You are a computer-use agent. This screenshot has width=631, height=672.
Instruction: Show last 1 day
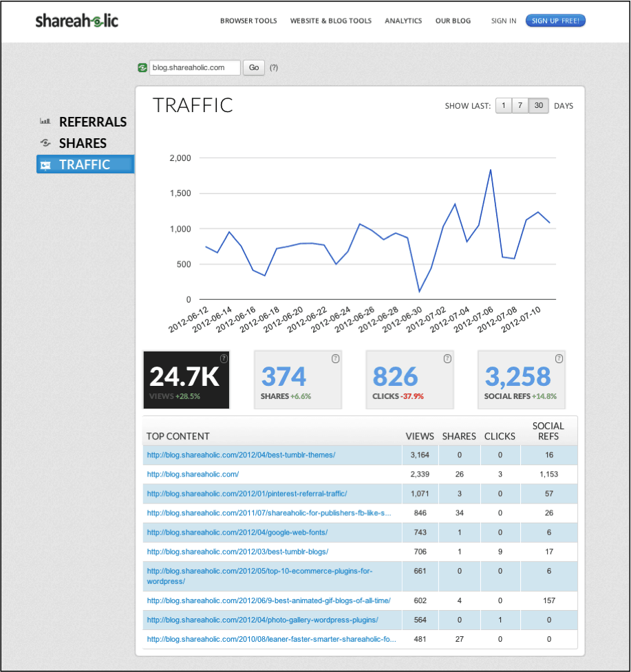[x=504, y=105]
